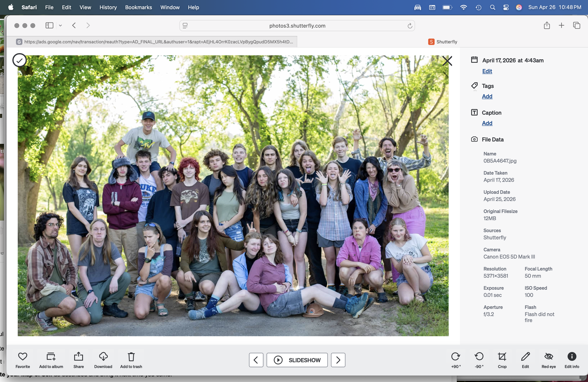Click Add link under Caption

click(487, 123)
